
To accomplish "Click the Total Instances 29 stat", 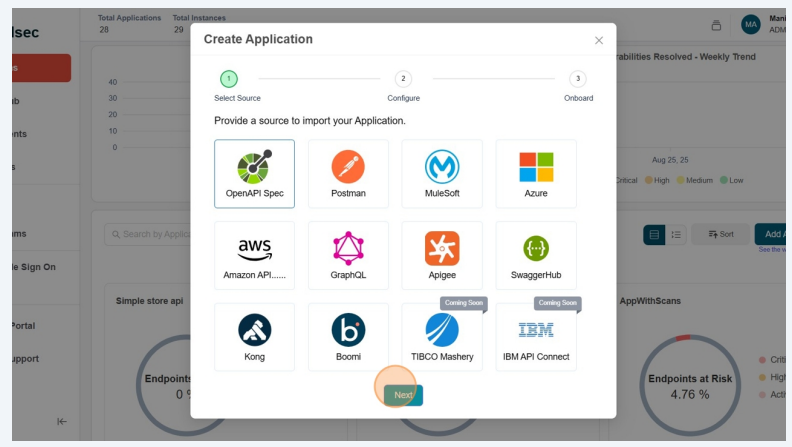I will (199, 24).
